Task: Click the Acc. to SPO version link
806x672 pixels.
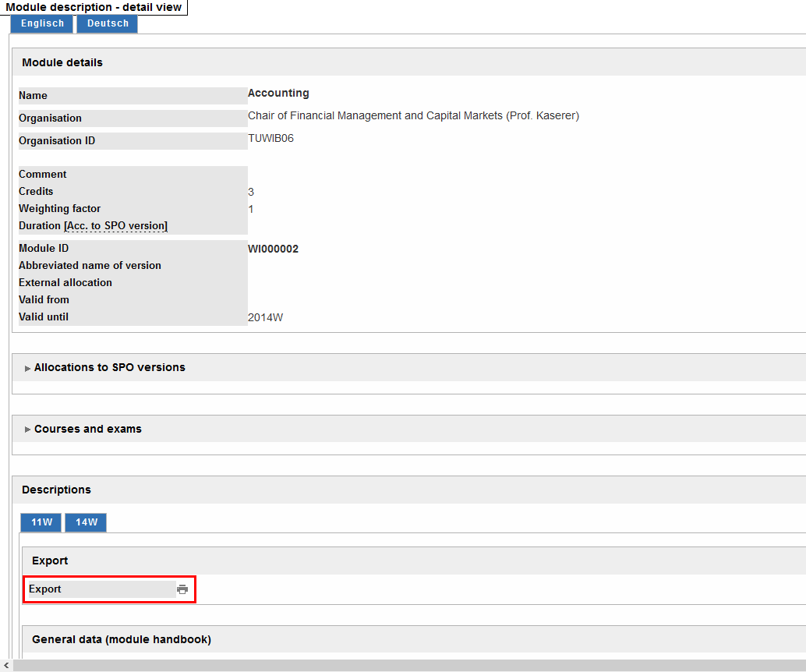Action: [x=116, y=226]
